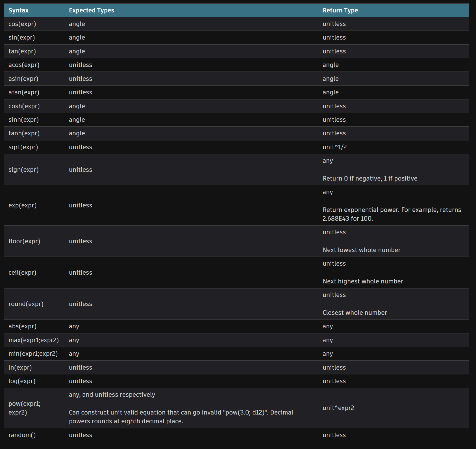Click the unit^1/2 return type text
The image size is (476, 449).
334,147
